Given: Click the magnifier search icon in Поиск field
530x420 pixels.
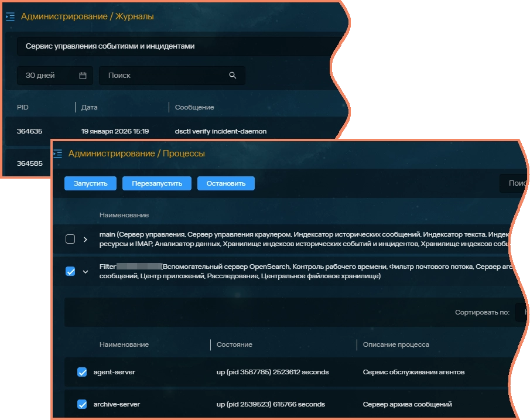Looking at the screenshot, I should coord(232,76).
